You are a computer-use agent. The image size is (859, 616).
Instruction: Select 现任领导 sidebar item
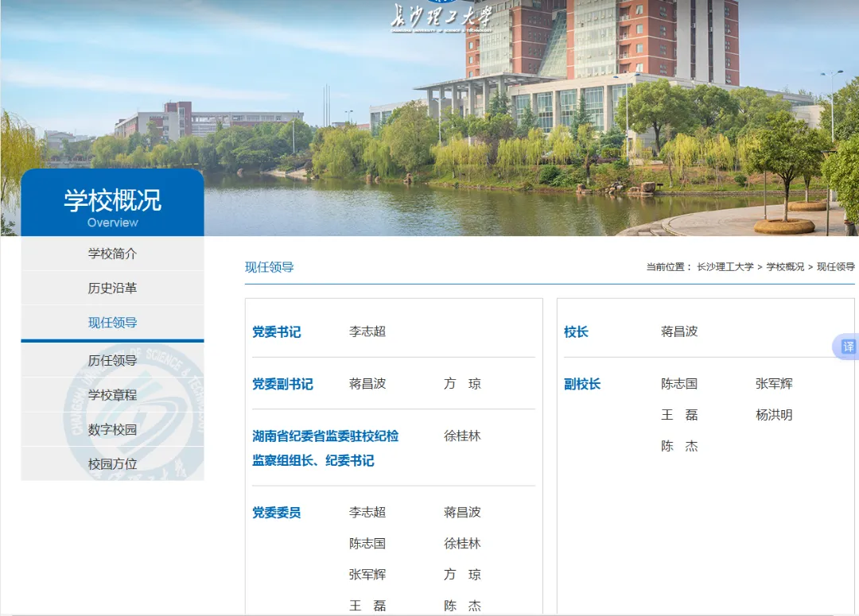click(x=112, y=323)
